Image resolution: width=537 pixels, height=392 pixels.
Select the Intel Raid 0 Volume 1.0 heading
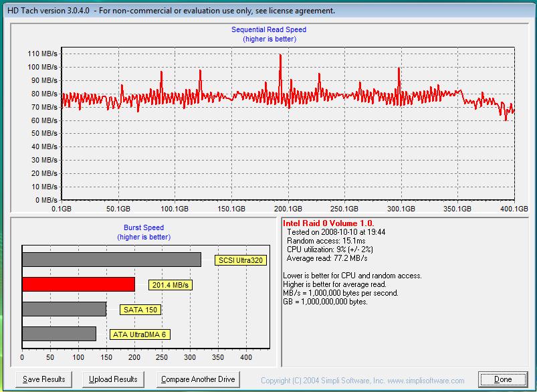point(328,223)
